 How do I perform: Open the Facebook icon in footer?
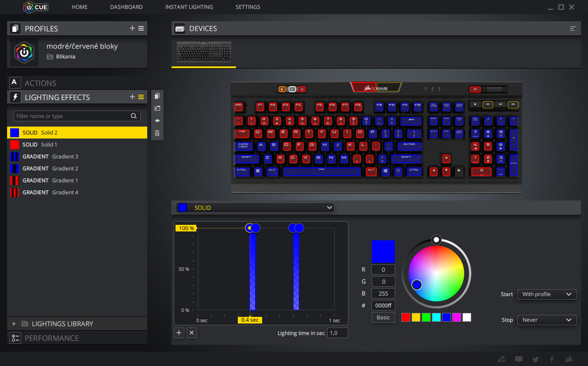(x=552, y=359)
